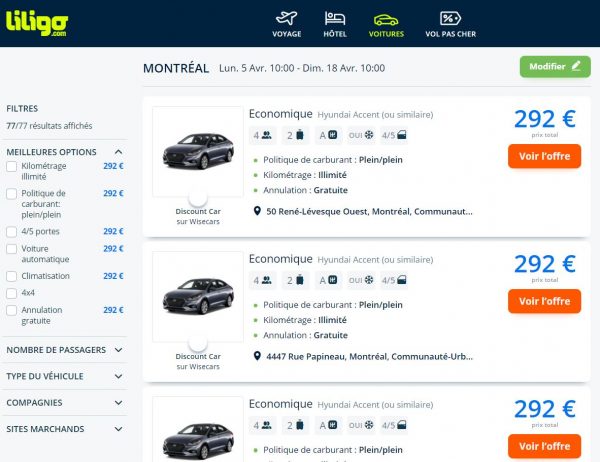Click the 50 René-Lévesque Ouest address text
The image size is (600, 462).
pos(369,211)
